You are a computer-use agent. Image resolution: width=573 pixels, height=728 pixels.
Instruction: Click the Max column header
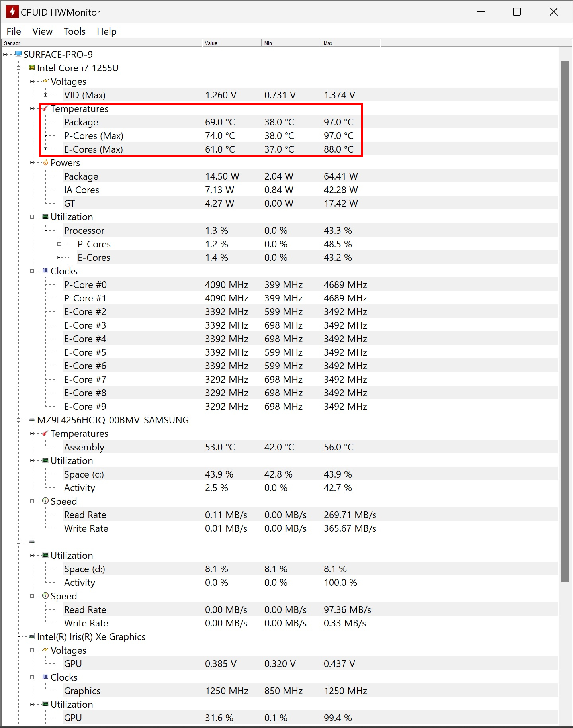pyautogui.click(x=350, y=43)
